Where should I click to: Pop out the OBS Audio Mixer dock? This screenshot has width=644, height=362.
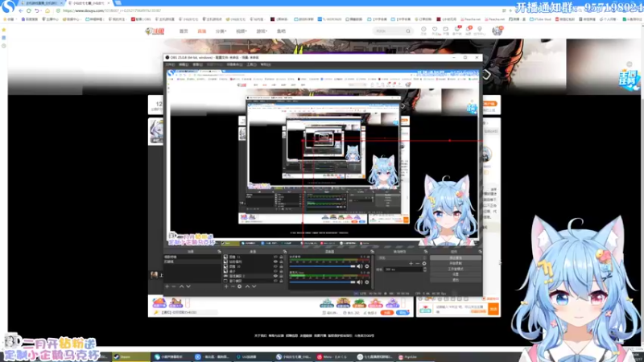pyautogui.click(x=372, y=251)
